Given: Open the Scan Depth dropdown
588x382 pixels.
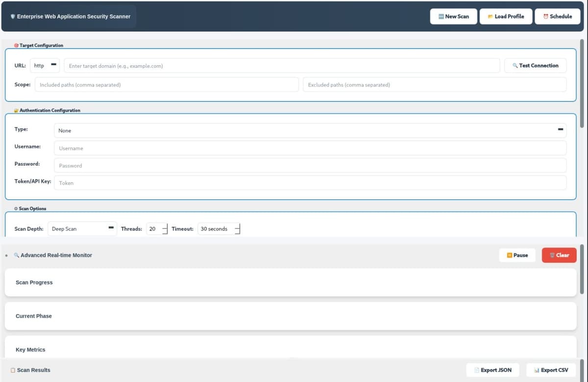Looking at the screenshot, I should [x=82, y=229].
